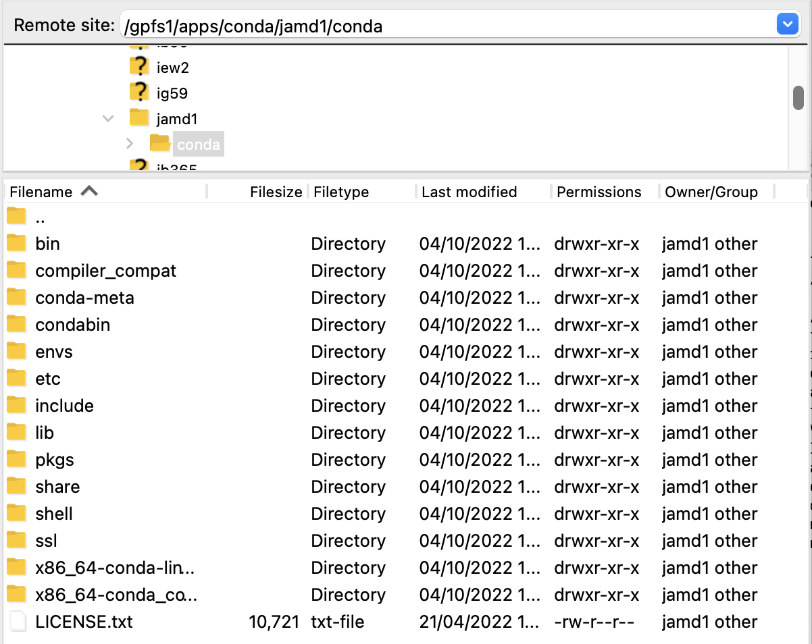The height and width of the screenshot is (644, 812).
Task: Sort by Filesize column header
Action: [x=276, y=192]
